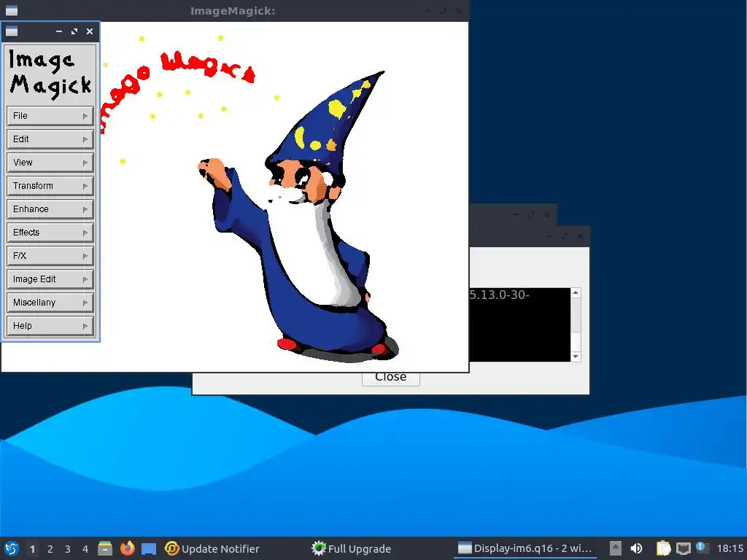This screenshot has width=747, height=560.
Task: Click update notification tray icon
Action: coord(703,548)
